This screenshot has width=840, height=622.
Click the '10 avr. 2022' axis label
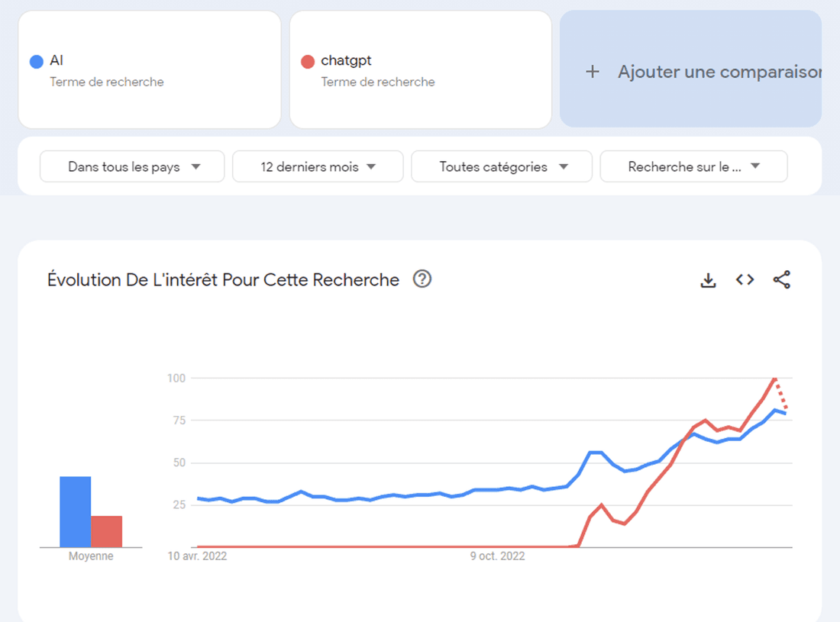[197, 556]
